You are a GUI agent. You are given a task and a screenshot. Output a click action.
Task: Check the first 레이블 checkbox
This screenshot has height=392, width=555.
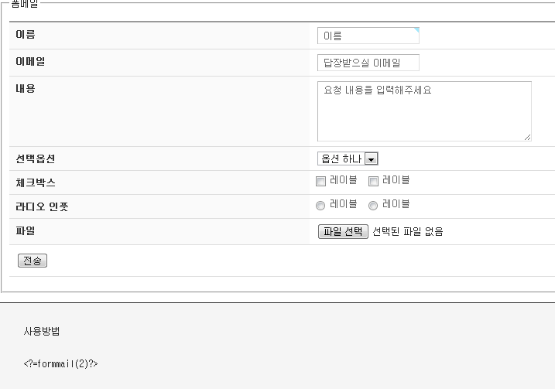coord(321,182)
